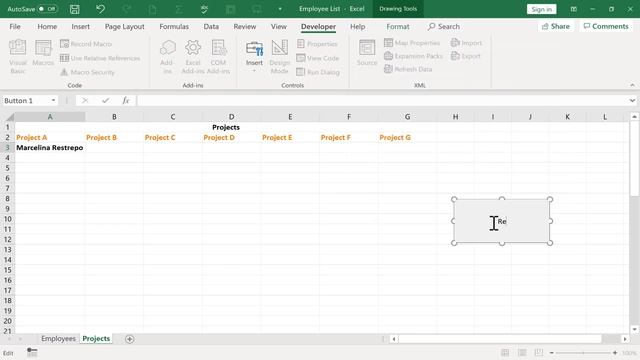Click View Code
The width and height of the screenshot is (640, 360).
[318, 58]
